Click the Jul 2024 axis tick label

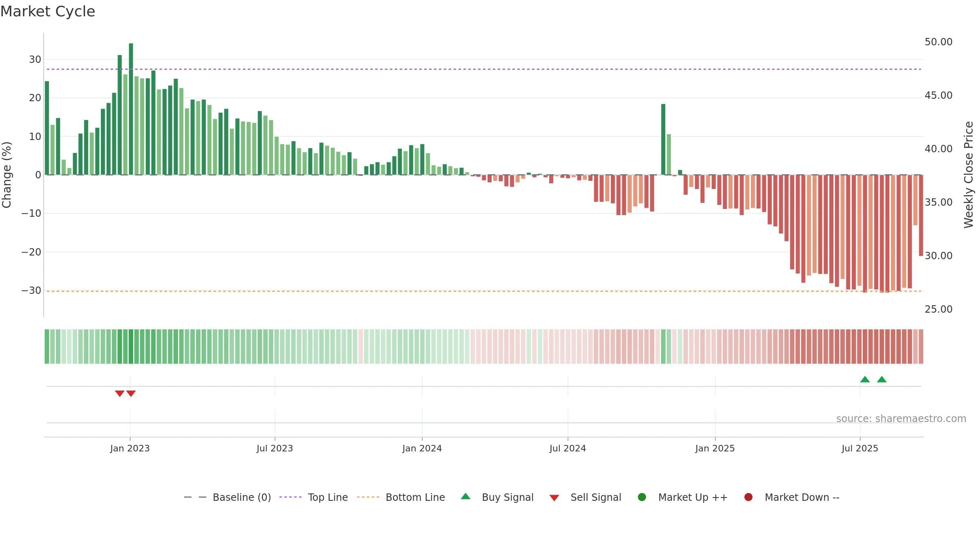pyautogui.click(x=568, y=448)
